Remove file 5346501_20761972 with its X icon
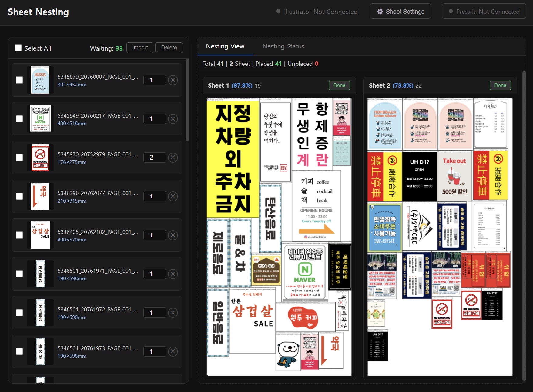Viewport: 533px width, 392px height. click(x=173, y=313)
